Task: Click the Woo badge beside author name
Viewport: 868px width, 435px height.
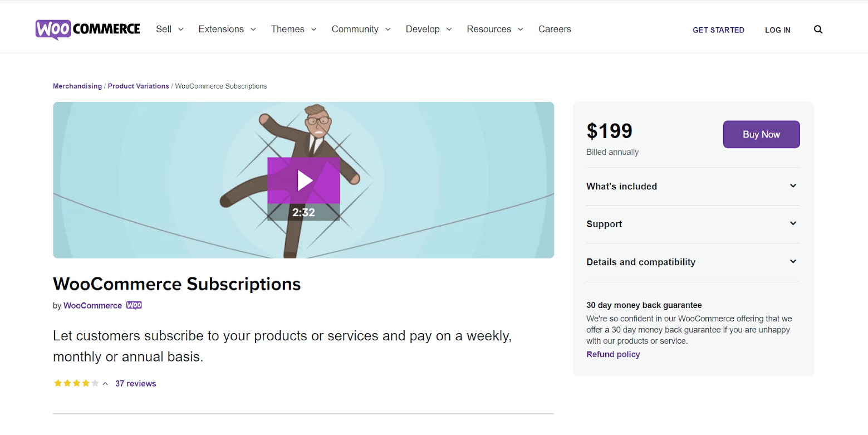Action: 134,305
